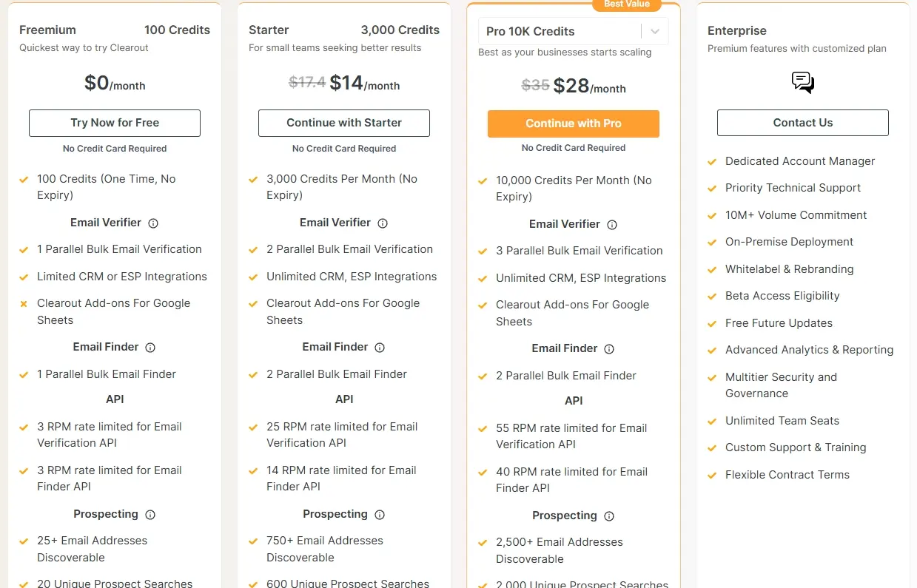917x588 pixels.
Task: Click info icon beside Freemium Email Verifier
Action: tap(153, 223)
